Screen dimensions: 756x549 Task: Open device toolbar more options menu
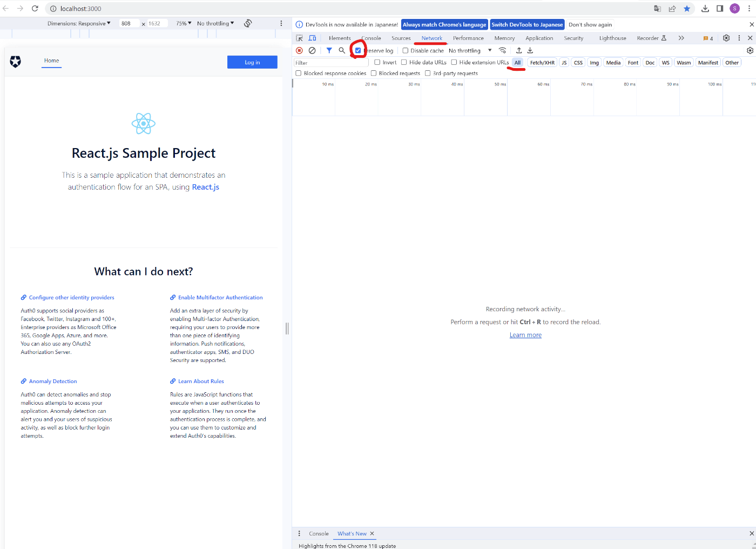[x=281, y=23]
